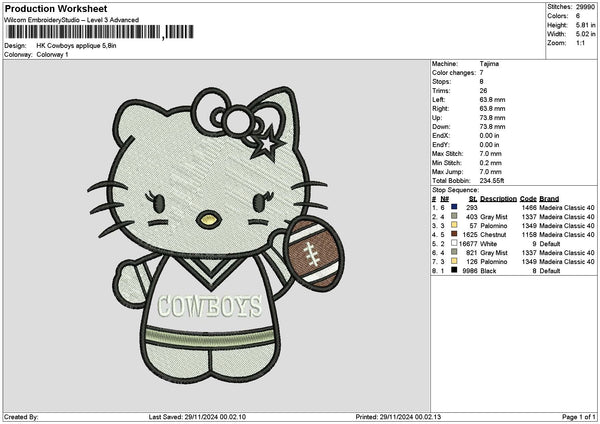Image resolution: width=600 pixels, height=424 pixels.
Task: Select the height value '5.81 in'
Action: click(586, 25)
